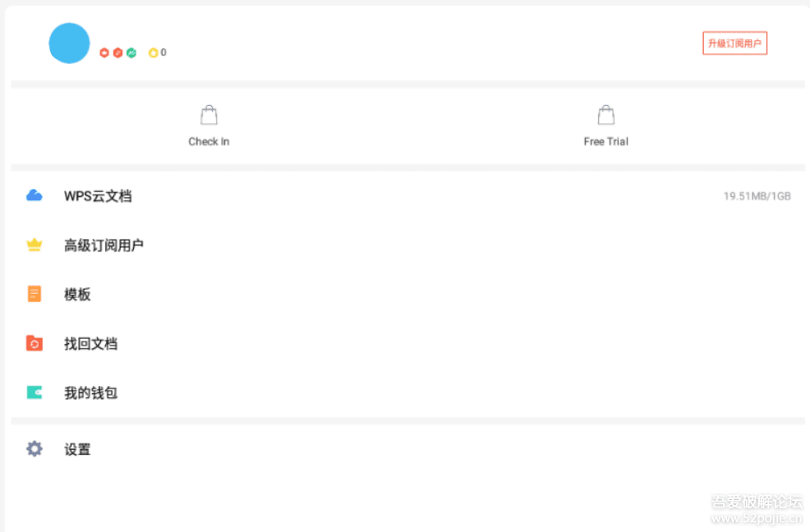
Task: Click the red document recovery icon
Action: 35,343
